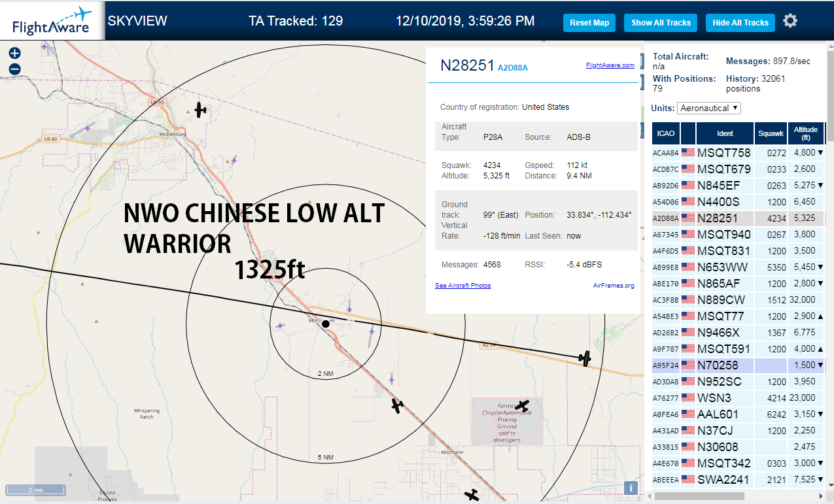Click Show All Tracks
This screenshot has width=834, height=504.
click(661, 22)
